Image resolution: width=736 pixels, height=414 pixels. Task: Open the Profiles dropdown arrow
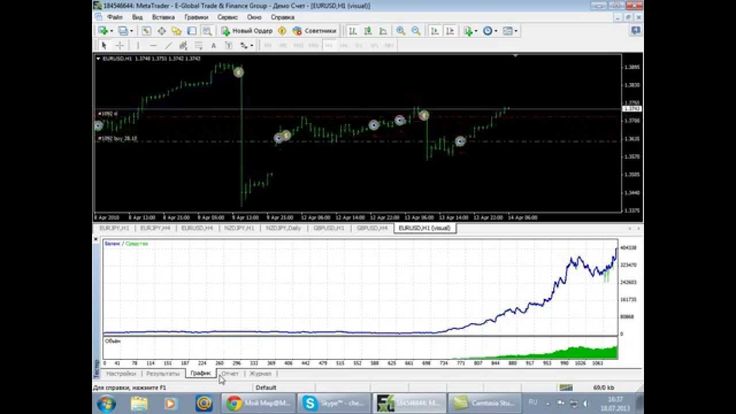coord(131,31)
